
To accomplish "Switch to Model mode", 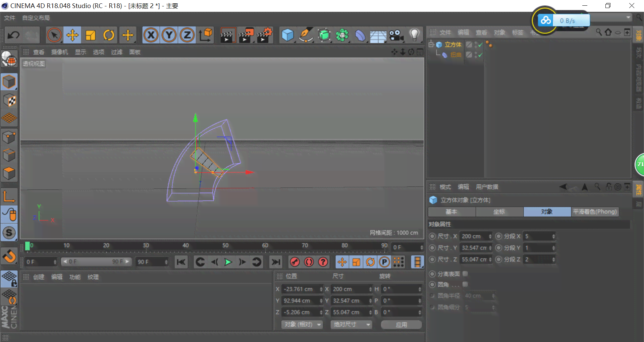I will (x=9, y=82).
